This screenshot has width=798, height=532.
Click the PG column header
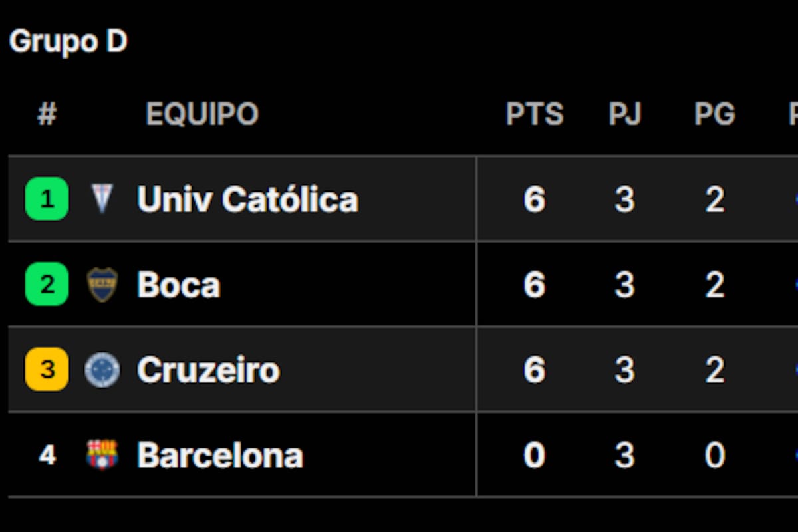tap(714, 114)
